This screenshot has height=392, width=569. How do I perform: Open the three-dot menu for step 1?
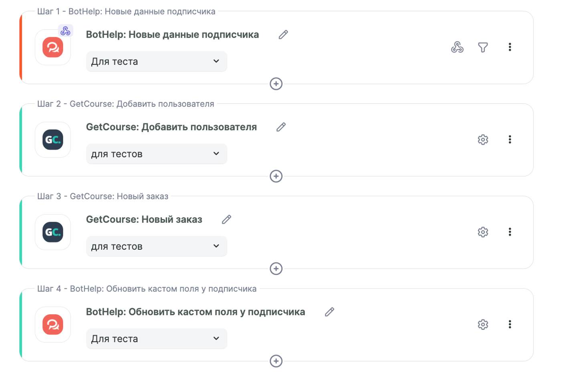510,47
